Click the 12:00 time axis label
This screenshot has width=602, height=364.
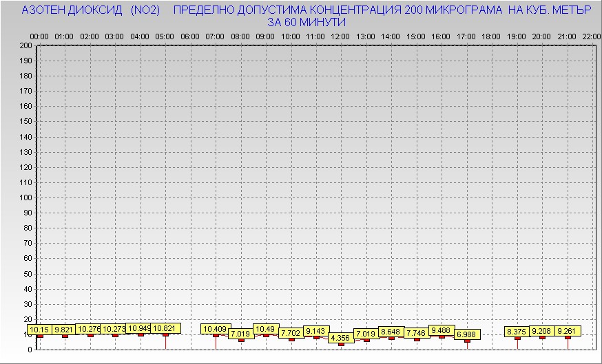(340, 36)
